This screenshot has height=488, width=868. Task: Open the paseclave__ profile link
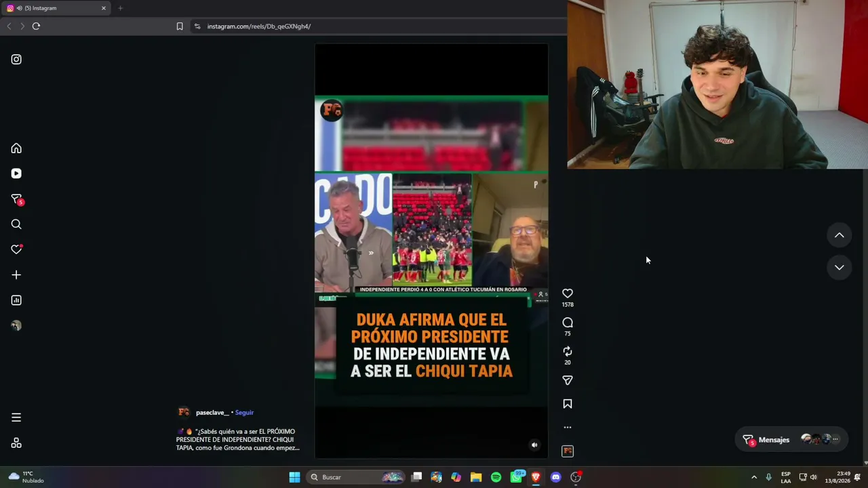pos(212,413)
